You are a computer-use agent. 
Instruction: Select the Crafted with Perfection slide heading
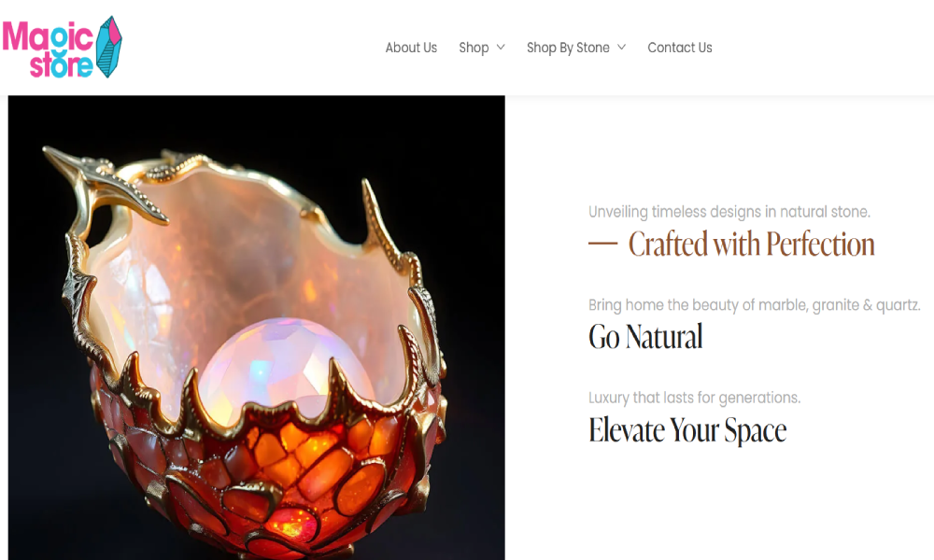pos(751,244)
